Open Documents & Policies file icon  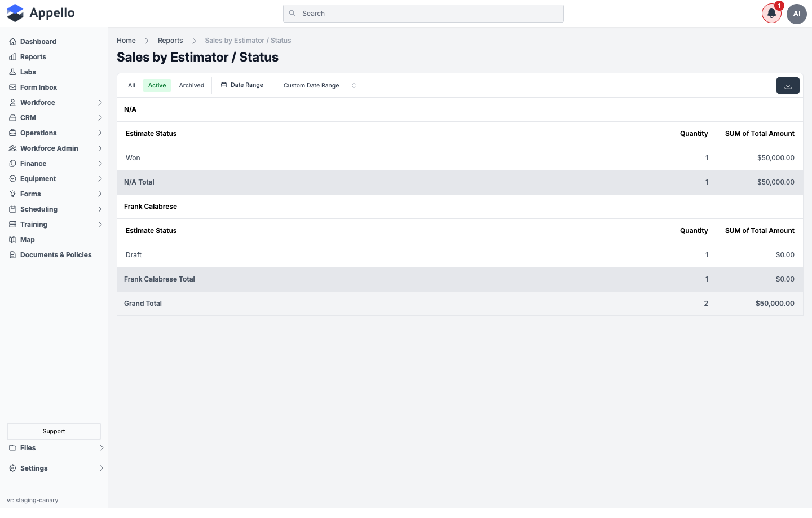pyautogui.click(x=12, y=255)
